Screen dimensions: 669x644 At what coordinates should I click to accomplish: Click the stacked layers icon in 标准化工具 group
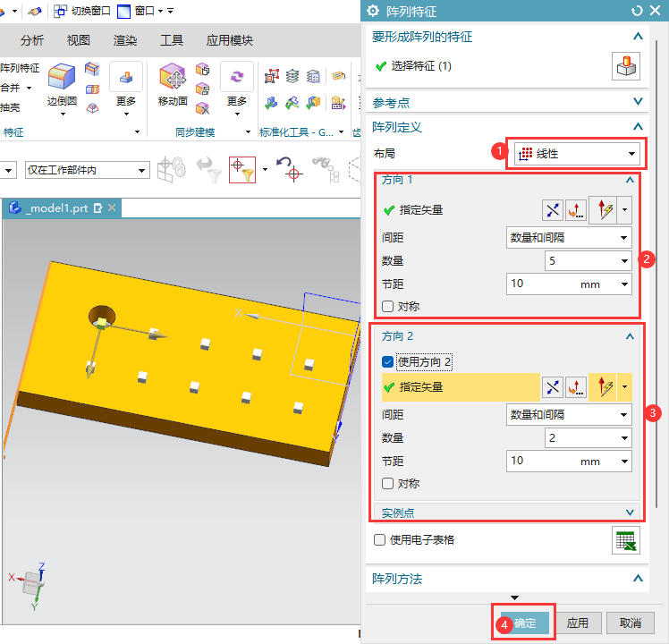tap(292, 76)
